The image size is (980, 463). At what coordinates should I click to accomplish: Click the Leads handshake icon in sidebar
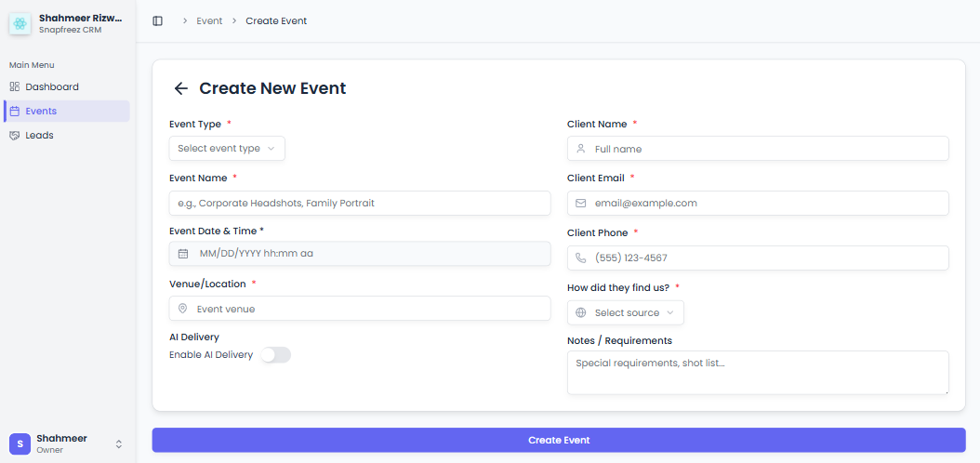(15, 135)
